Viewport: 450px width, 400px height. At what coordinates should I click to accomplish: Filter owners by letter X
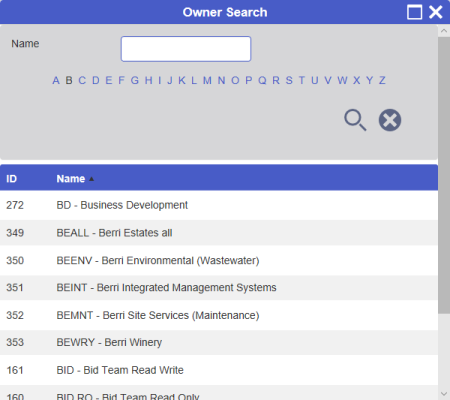click(x=357, y=80)
